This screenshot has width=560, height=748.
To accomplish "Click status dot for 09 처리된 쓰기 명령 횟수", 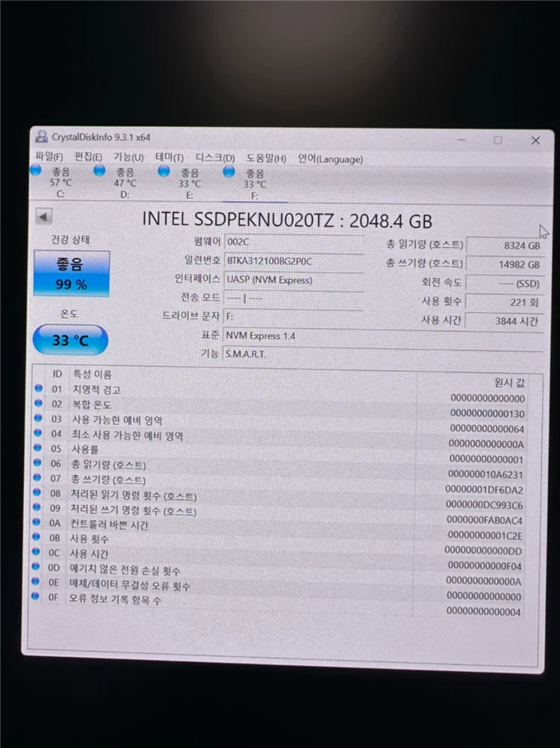I will point(37,507).
